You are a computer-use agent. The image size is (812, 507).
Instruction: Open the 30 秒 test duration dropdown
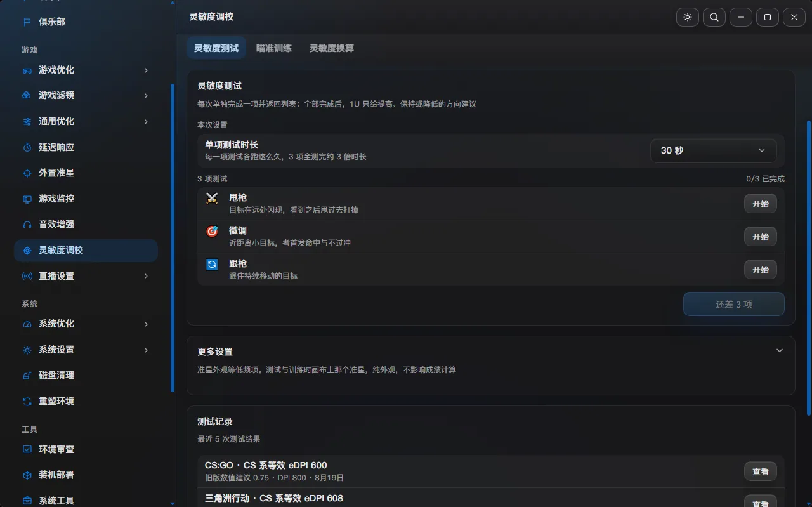[714, 150]
